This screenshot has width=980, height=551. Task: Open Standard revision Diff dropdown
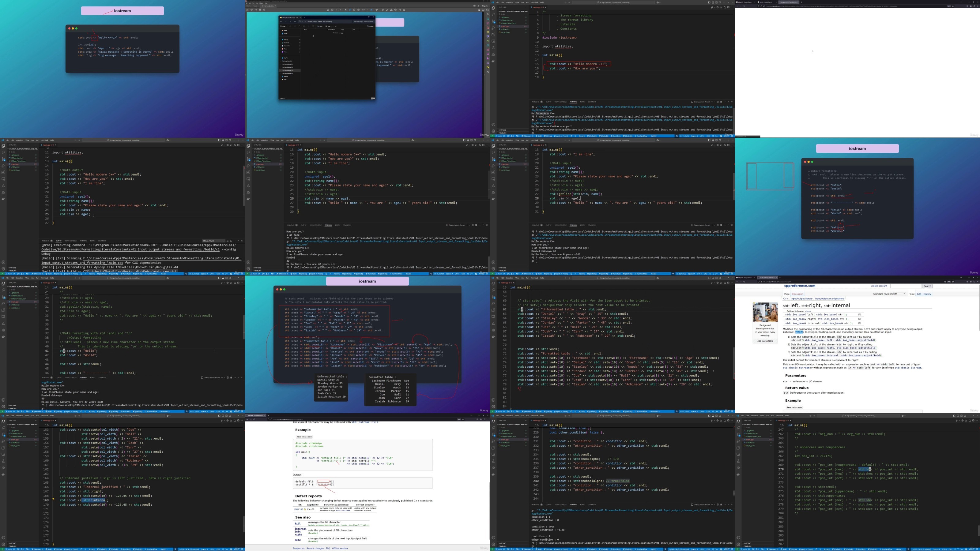899,294
